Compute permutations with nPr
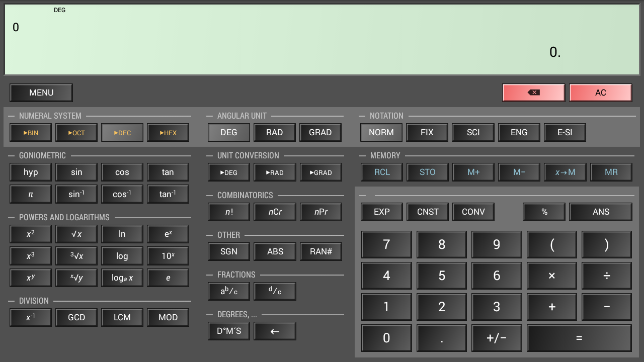 [320, 212]
